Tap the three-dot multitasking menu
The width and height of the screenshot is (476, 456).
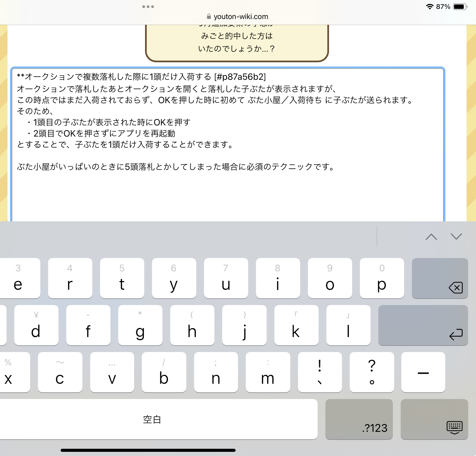148,7
